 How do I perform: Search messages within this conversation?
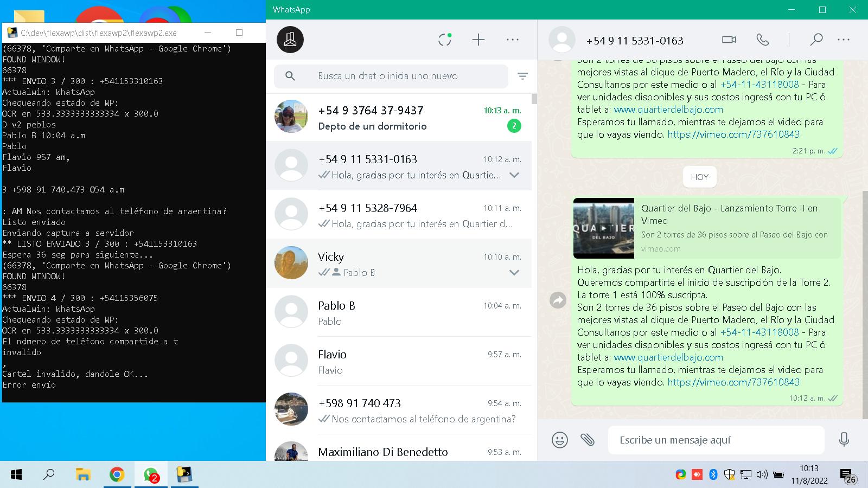[x=816, y=40]
